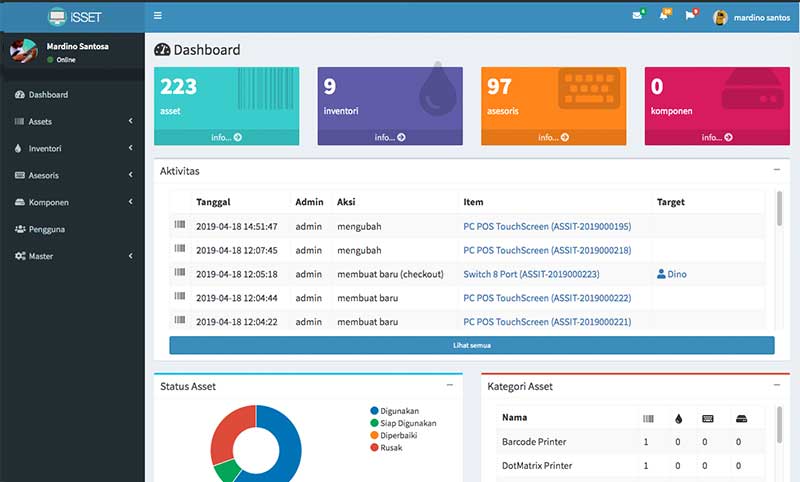Collapse the Aktivitas panel
The width and height of the screenshot is (800, 482).
[777, 169]
